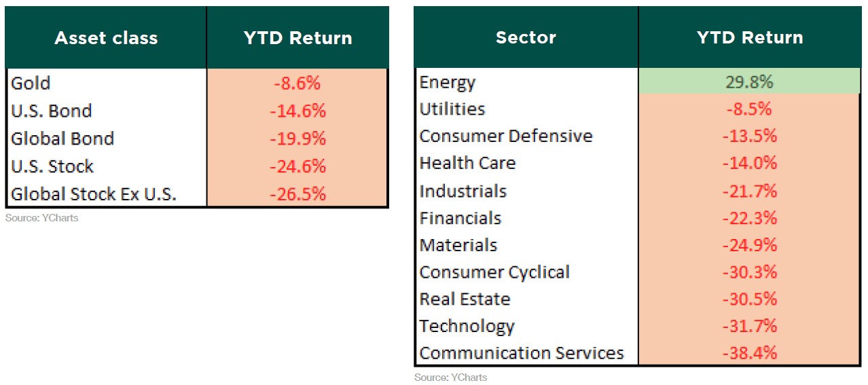Click the Utilities sector cell

pyautogui.click(x=452, y=109)
